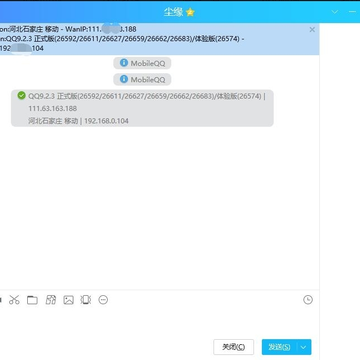The height and width of the screenshot is (360, 360).
Task: Click the chat title 尘缘
Action: [173, 13]
